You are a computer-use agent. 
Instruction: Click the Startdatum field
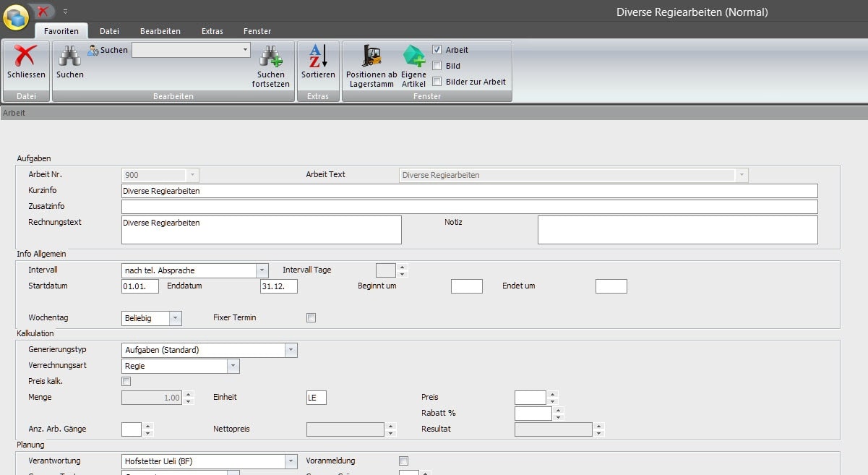coord(140,286)
